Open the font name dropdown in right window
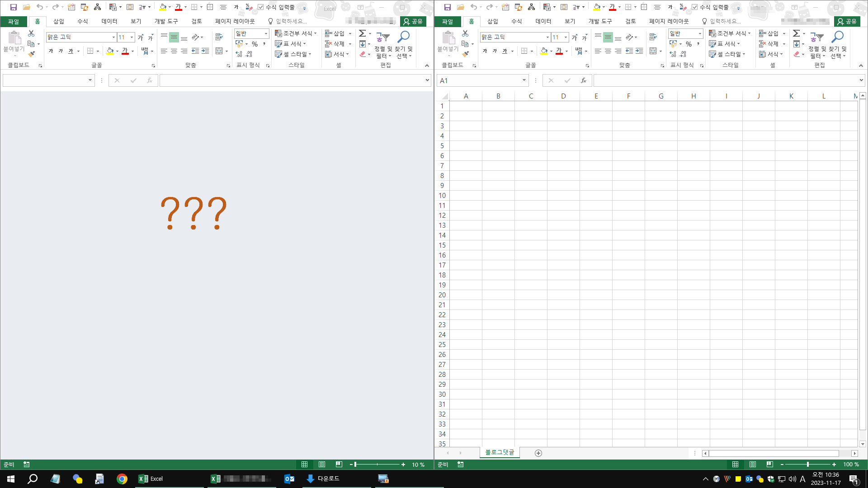 click(547, 37)
